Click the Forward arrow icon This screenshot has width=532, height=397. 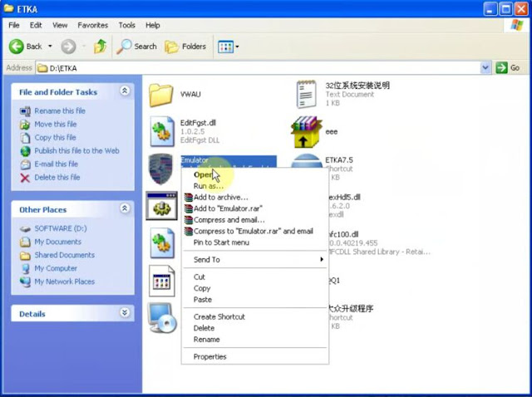68,47
